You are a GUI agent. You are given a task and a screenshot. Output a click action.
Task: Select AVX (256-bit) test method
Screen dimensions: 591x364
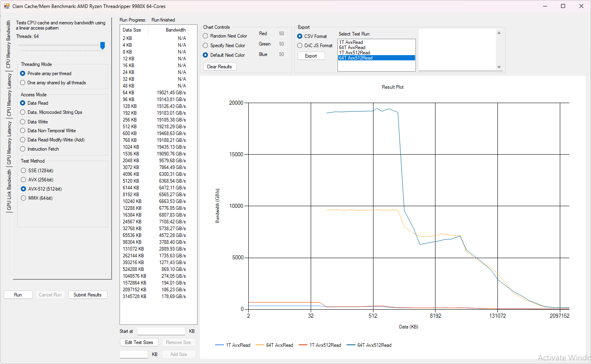[x=37, y=180]
